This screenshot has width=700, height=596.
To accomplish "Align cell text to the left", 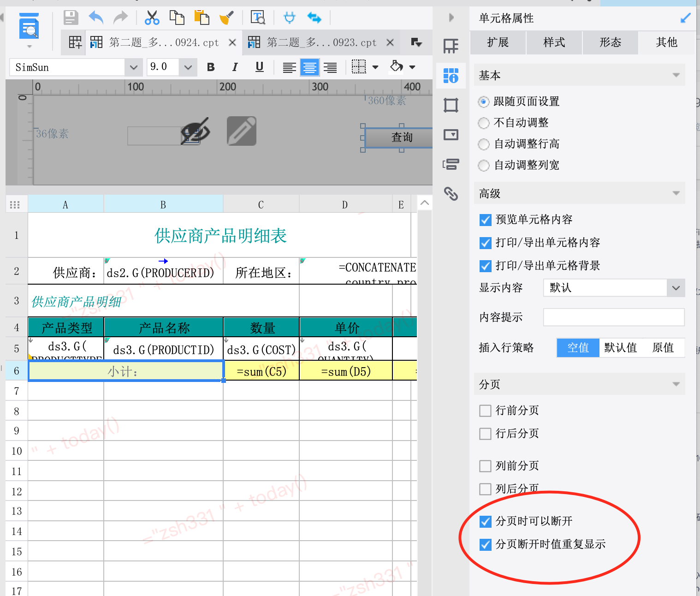I will [290, 67].
